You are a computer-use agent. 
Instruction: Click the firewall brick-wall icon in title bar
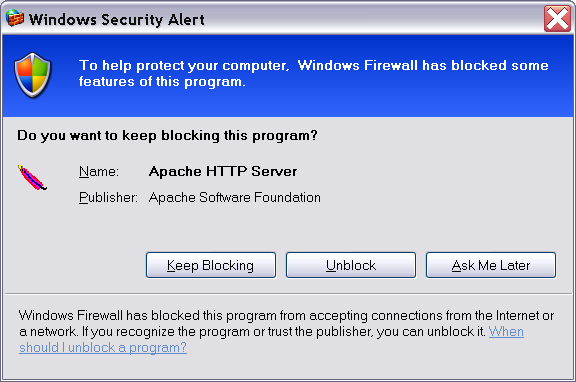pos(15,18)
